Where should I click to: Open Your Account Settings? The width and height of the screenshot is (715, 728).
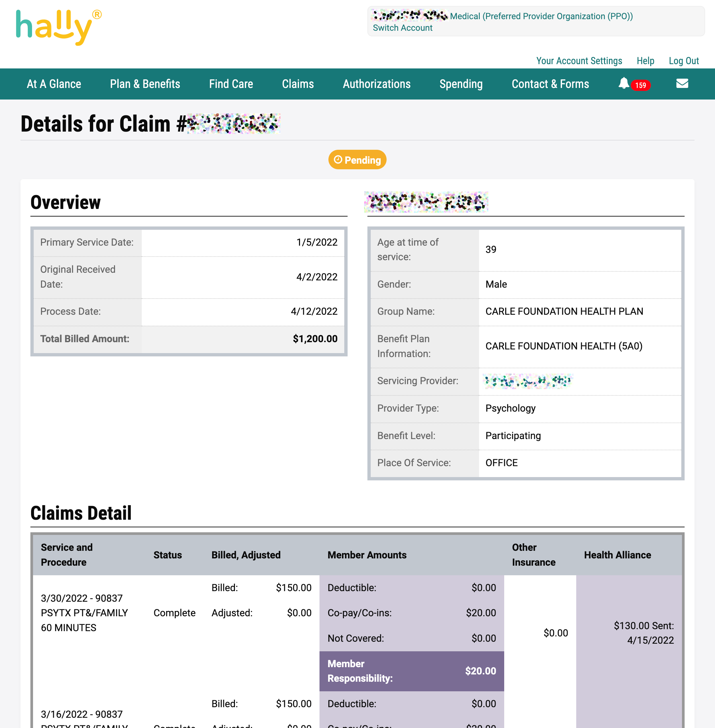pyautogui.click(x=579, y=61)
